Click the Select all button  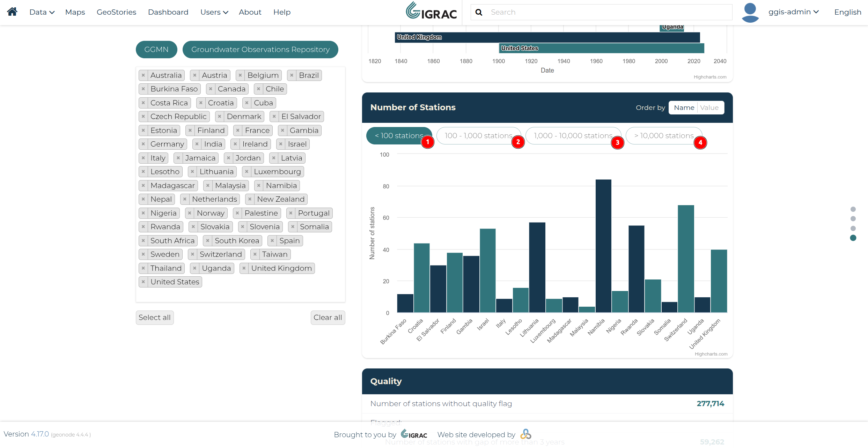pyautogui.click(x=154, y=318)
